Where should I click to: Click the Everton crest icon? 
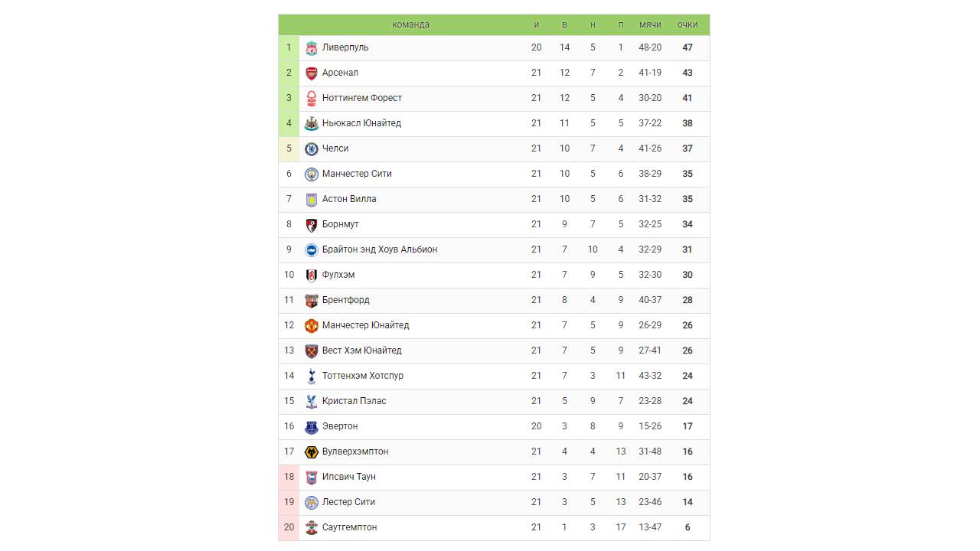coord(312,427)
